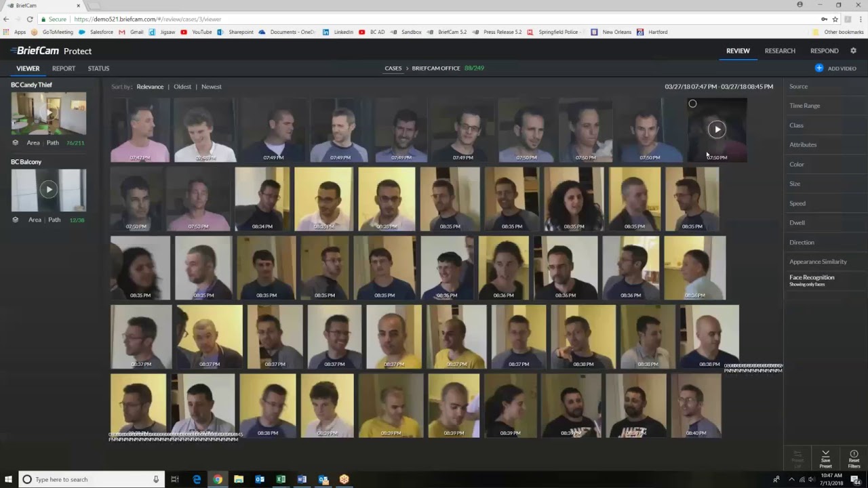Click the Cases breadcrumb link
Screen dimensions: 868x488
(x=393, y=68)
